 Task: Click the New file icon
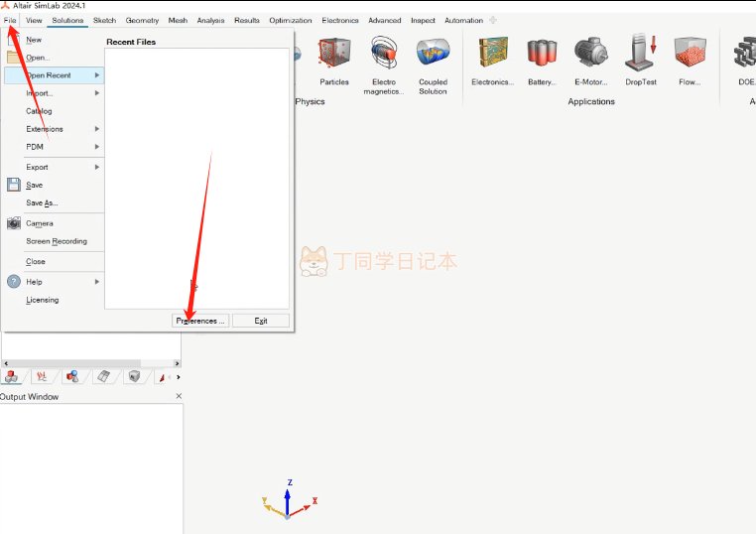13,39
